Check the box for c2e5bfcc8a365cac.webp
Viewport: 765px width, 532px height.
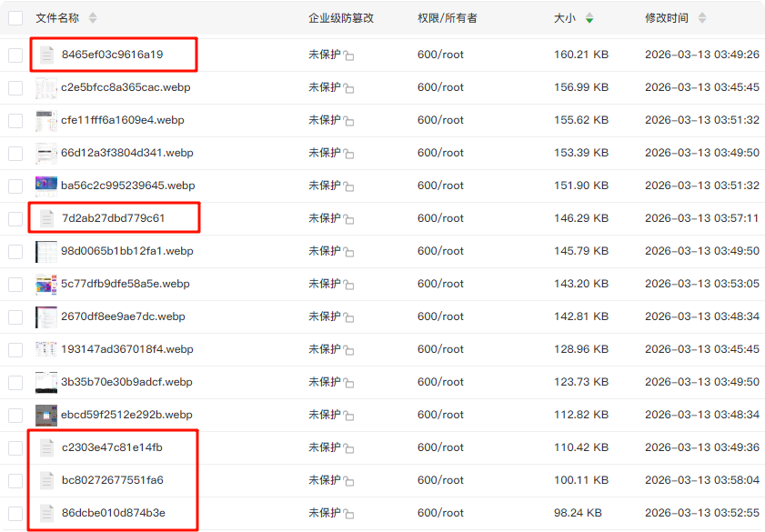pos(15,88)
